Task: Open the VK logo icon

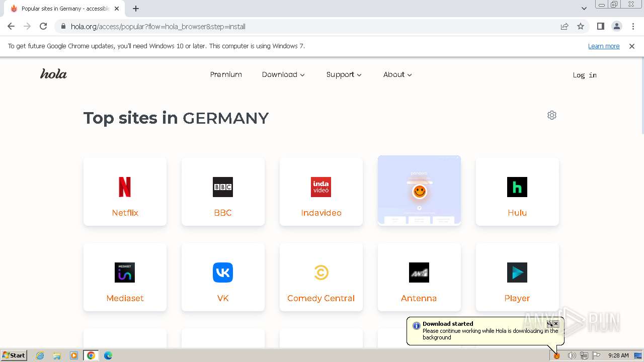Action: pos(223,273)
